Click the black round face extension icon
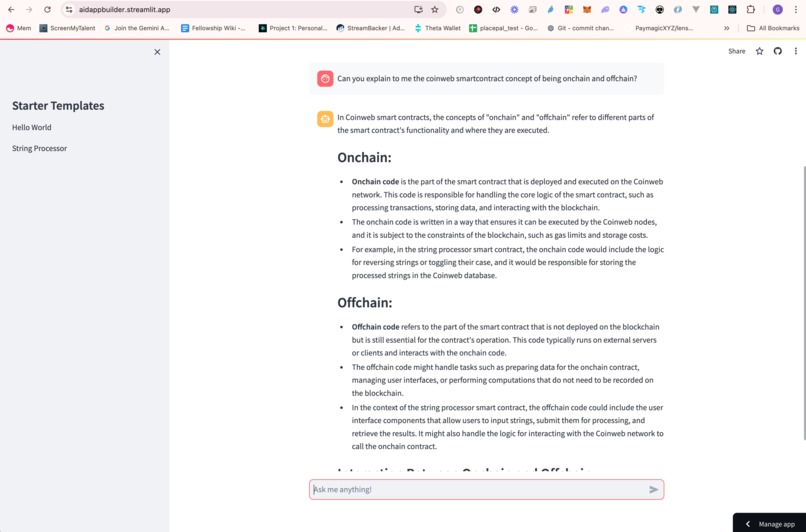The width and height of the screenshot is (806, 532). coord(660,9)
